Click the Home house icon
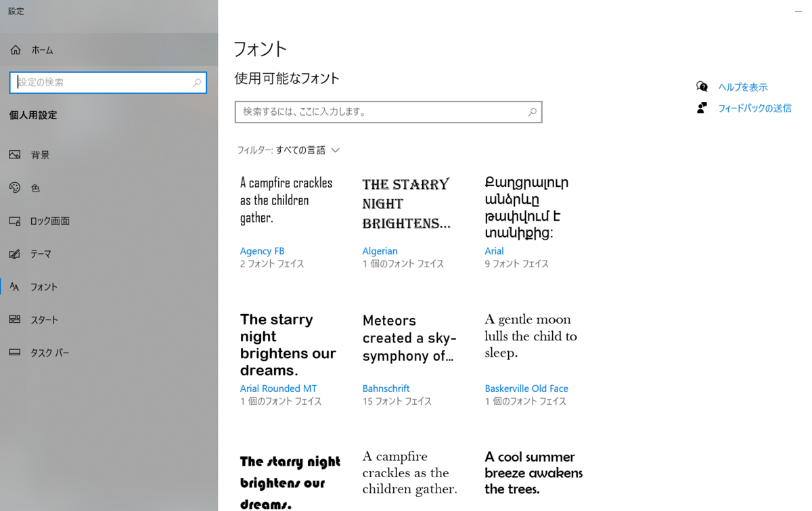The width and height of the screenshot is (812, 511). pos(16,50)
